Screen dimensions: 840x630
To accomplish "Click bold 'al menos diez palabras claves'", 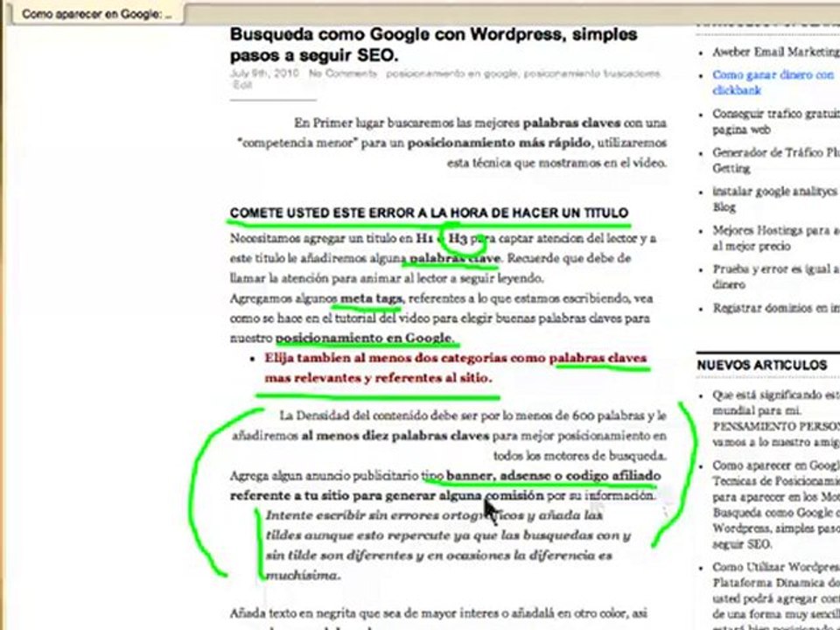I will [395, 436].
